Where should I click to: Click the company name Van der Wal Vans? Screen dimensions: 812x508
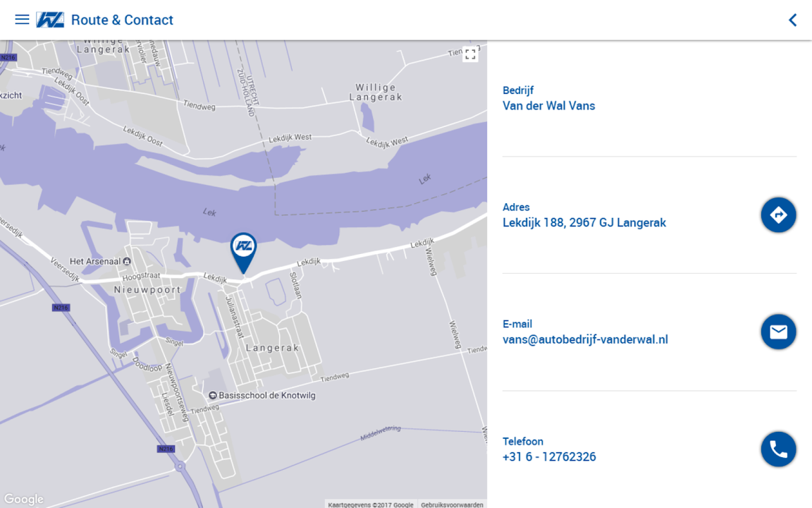point(548,106)
